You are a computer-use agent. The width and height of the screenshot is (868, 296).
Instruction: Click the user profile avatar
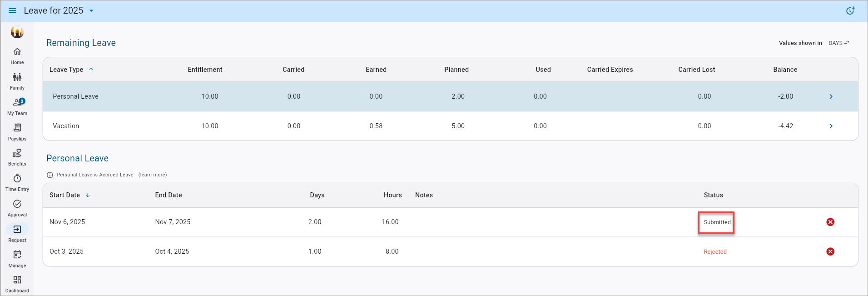(17, 32)
